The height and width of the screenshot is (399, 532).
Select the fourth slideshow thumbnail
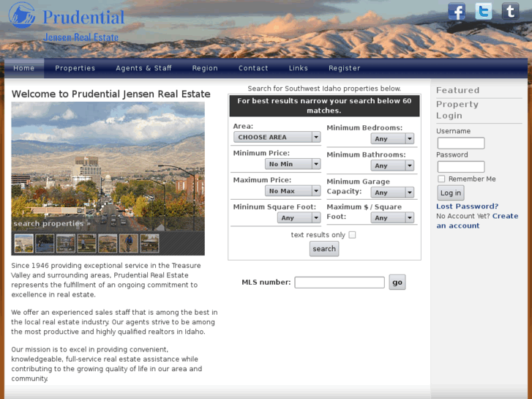click(x=87, y=243)
